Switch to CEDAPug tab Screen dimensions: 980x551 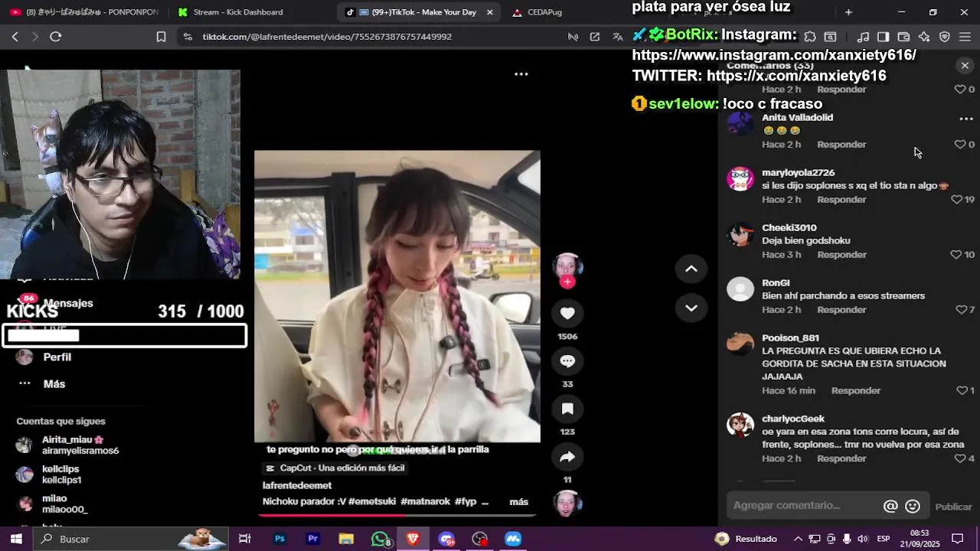544,12
